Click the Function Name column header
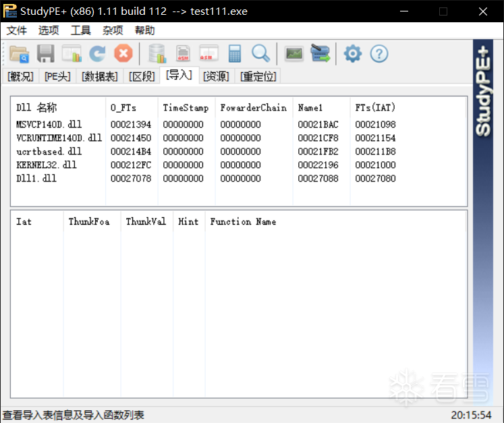The width and height of the screenshot is (504, 423). 335,222
